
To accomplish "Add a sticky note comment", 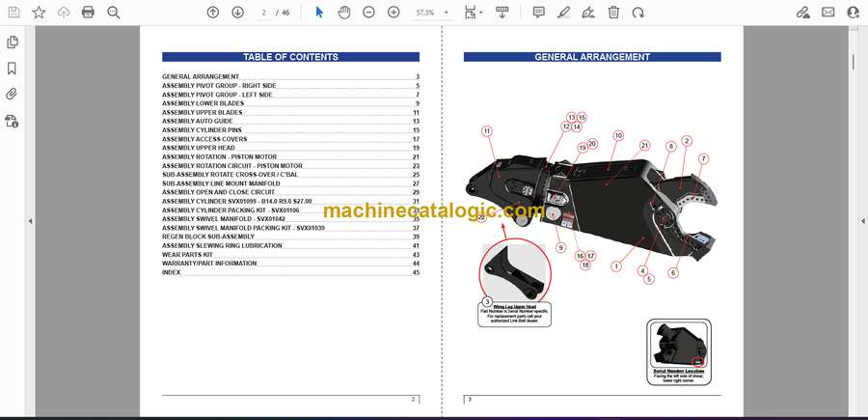I will tap(538, 13).
